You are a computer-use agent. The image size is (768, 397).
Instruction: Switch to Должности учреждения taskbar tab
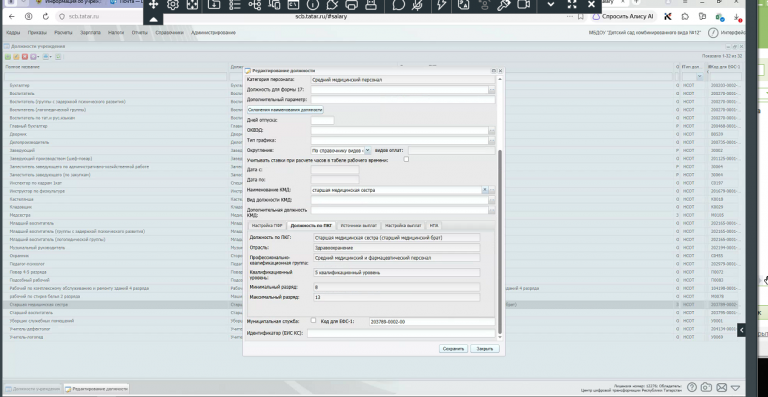click(32, 389)
